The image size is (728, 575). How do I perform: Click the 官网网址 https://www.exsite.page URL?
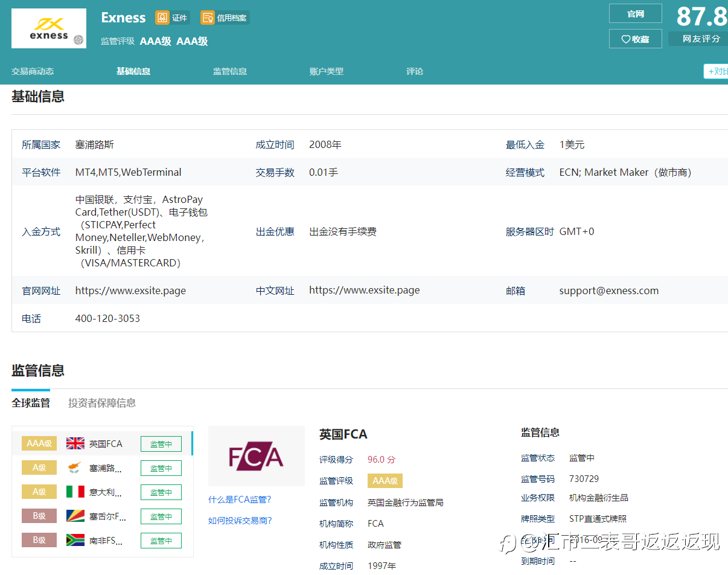click(130, 291)
